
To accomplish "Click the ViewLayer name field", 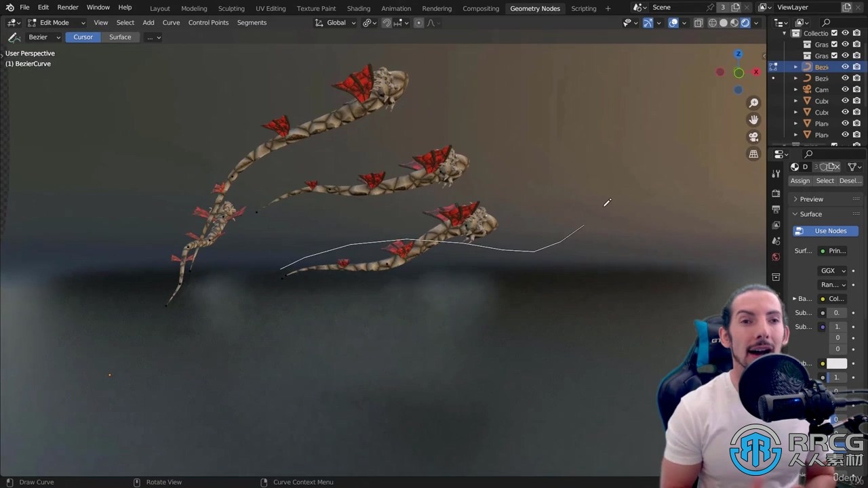I will (x=806, y=7).
